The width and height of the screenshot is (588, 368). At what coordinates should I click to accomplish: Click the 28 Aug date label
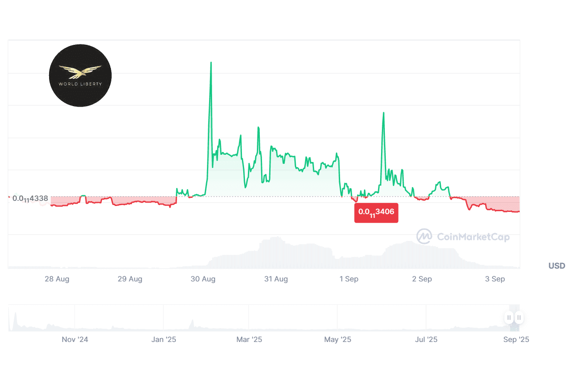pos(57,279)
